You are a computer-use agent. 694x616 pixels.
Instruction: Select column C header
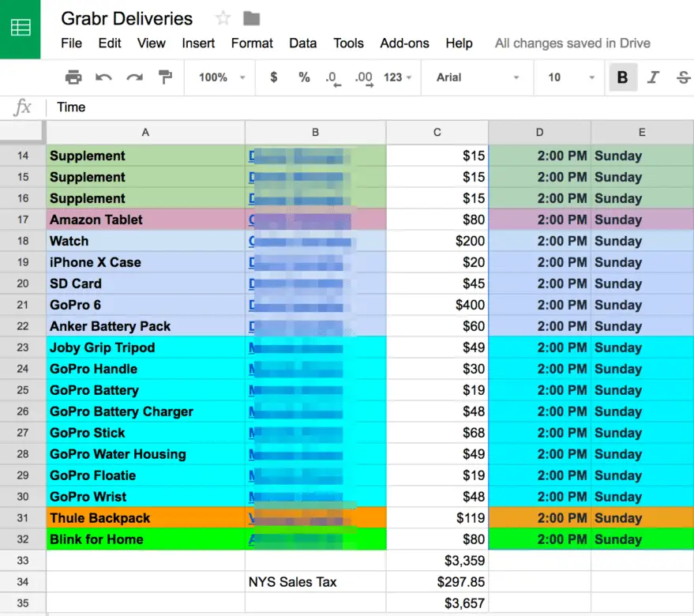tap(437, 133)
